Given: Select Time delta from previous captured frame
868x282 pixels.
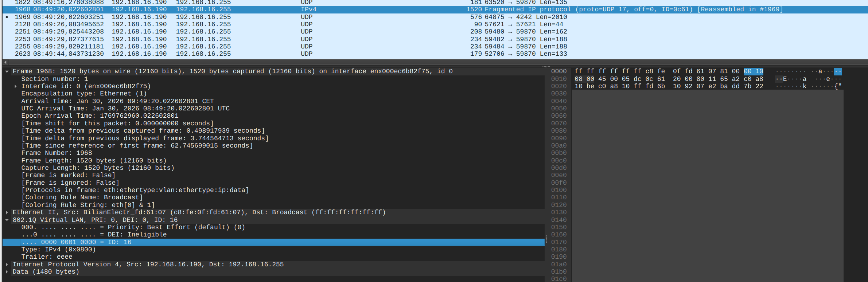Looking at the screenshot, I should pyautogui.click(x=143, y=131).
